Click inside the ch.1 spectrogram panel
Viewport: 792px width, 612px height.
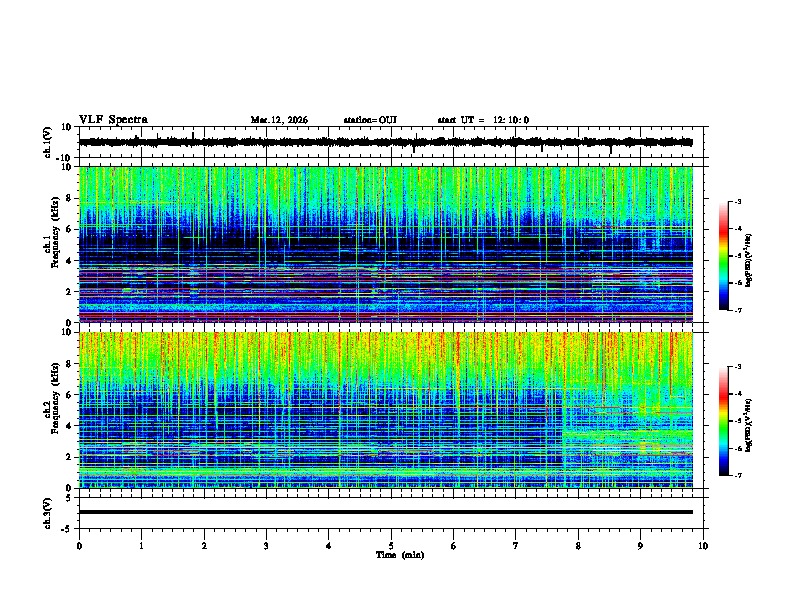386,244
